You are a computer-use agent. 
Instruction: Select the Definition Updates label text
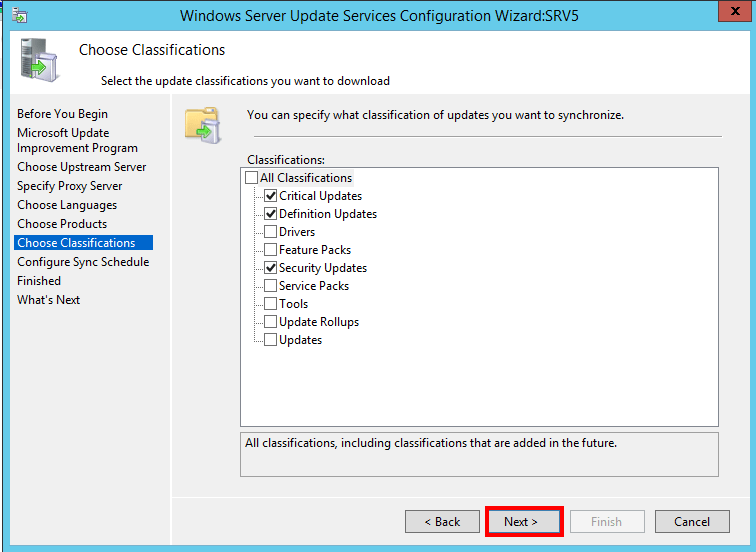(328, 214)
